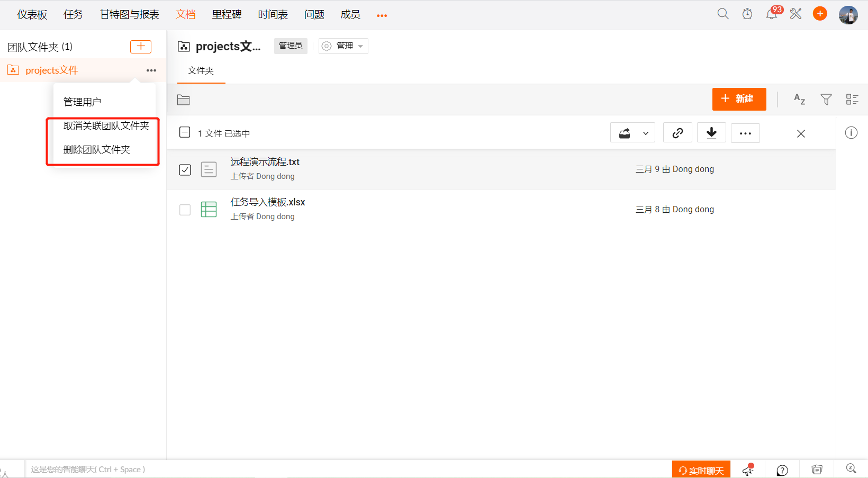This screenshot has width=868, height=478.
Task: Expand the share button dropdown arrow
Action: (x=646, y=133)
